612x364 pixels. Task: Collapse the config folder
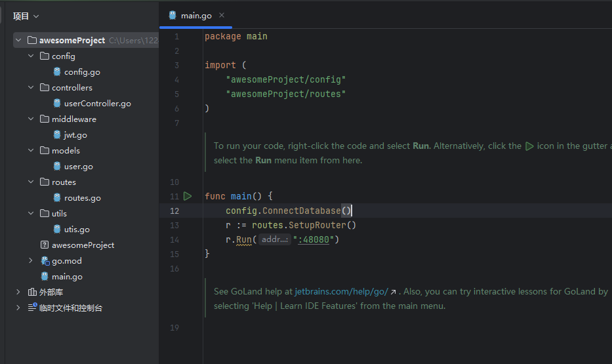31,56
